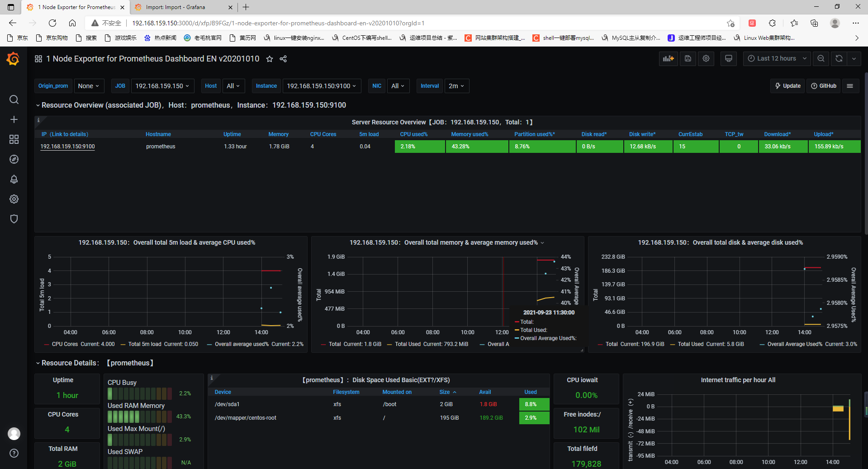This screenshot has height=469, width=868.
Task: Open the 192.168.159.150:9100 detail link
Action: (67, 147)
